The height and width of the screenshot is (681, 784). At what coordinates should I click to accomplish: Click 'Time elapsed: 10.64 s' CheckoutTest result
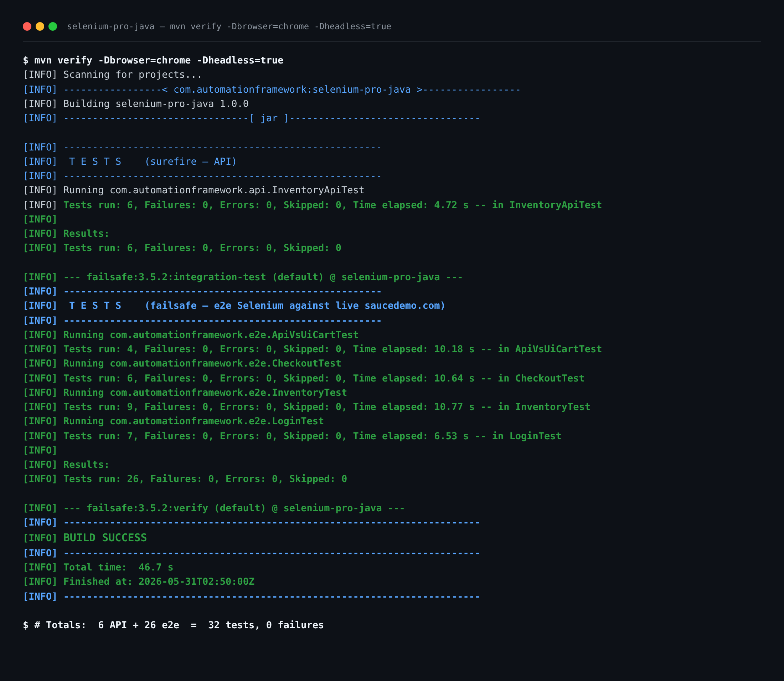coord(304,379)
